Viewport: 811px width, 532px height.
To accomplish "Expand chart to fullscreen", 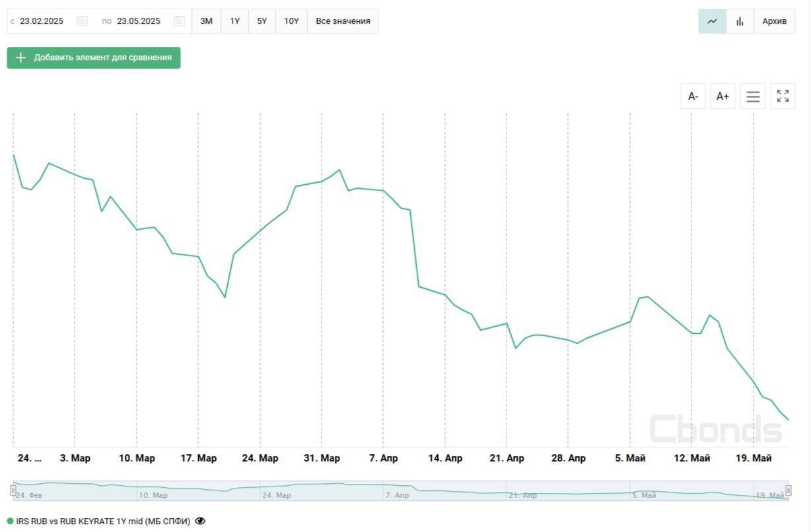I will (x=783, y=96).
